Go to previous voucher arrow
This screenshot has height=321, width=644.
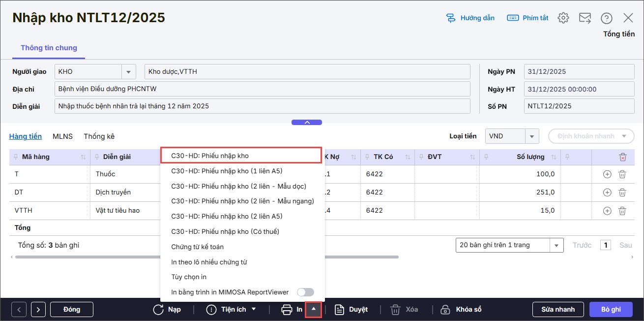click(x=19, y=310)
